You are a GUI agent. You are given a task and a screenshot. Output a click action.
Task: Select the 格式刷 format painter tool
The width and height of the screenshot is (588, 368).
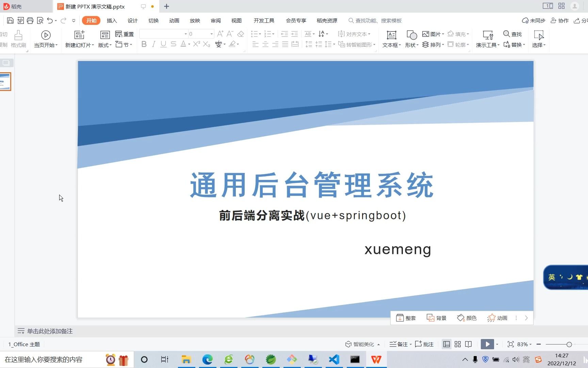point(18,39)
